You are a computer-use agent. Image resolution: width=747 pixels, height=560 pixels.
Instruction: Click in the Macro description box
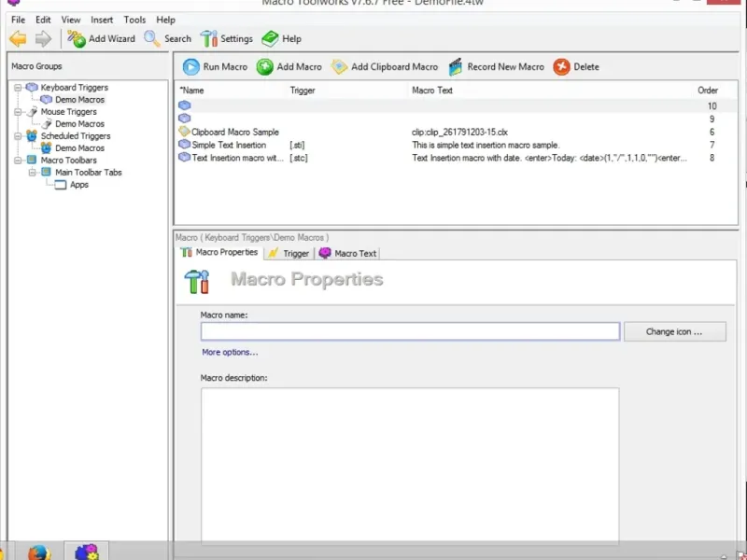click(x=410, y=466)
